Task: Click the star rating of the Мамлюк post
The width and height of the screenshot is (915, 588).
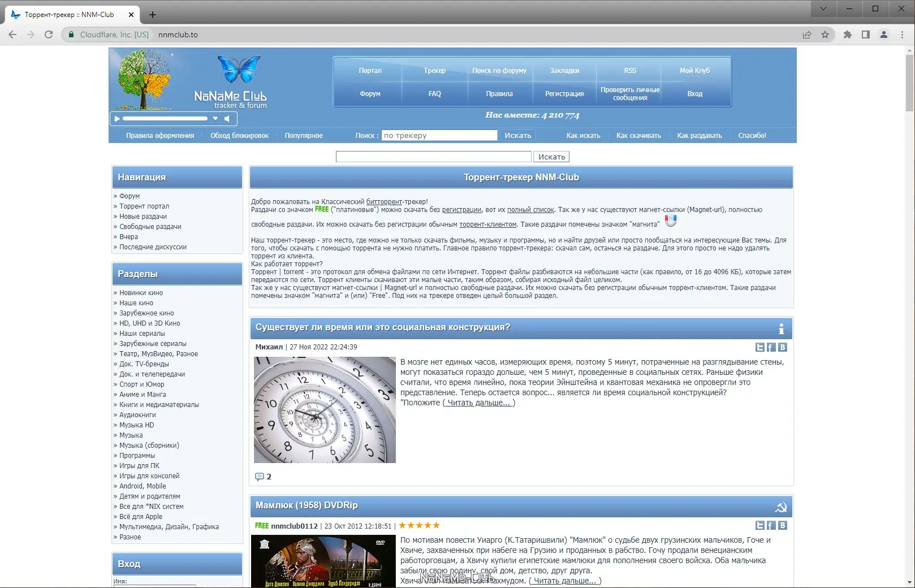Action: (x=420, y=525)
